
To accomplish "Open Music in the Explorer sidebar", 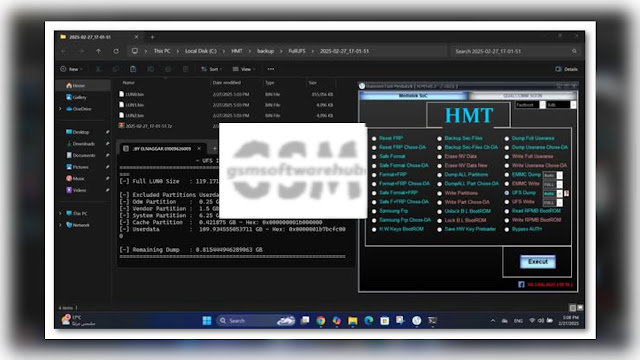I will pos(76,178).
